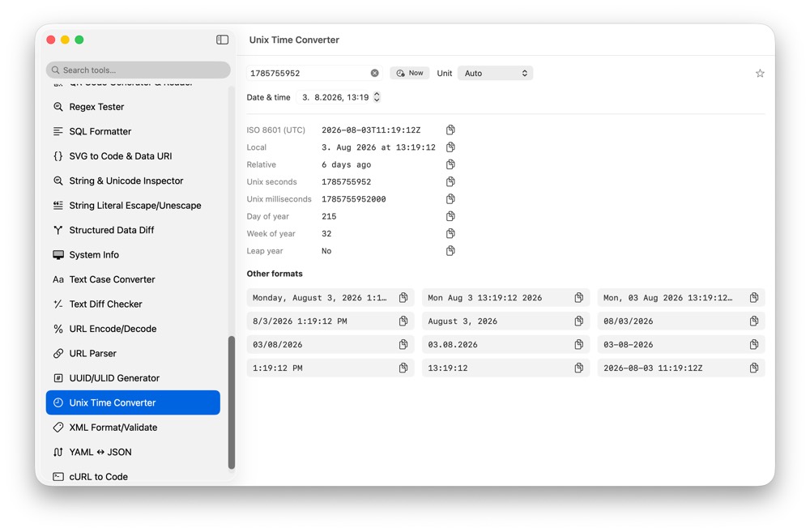Select YAML ↔ JSON in sidebar
Image resolution: width=810 pixels, height=532 pixels.
(133, 452)
